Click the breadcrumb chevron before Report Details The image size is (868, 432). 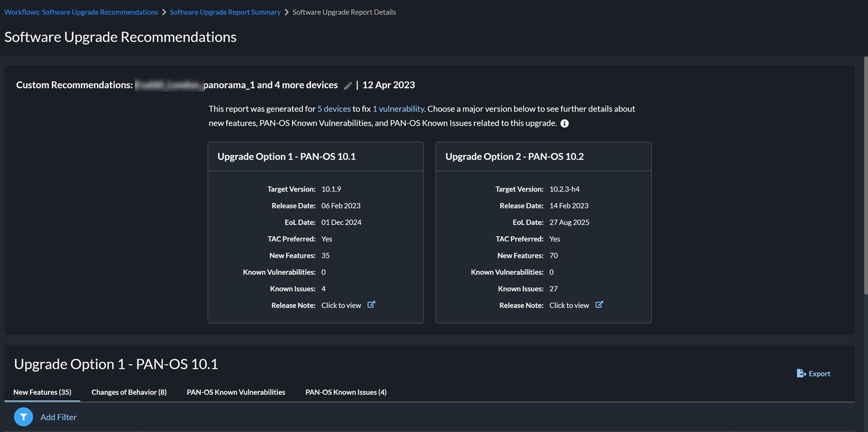pyautogui.click(x=286, y=12)
